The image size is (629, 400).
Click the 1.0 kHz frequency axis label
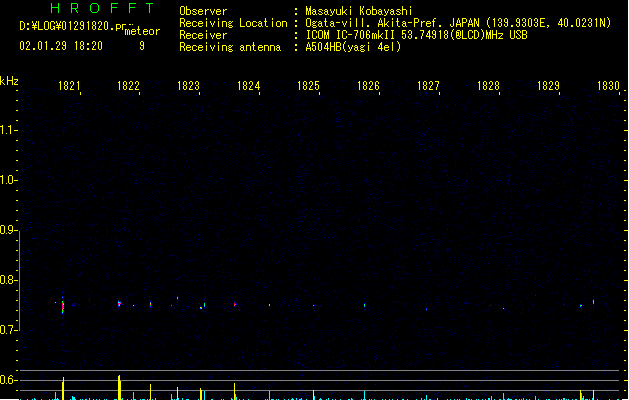(7, 180)
